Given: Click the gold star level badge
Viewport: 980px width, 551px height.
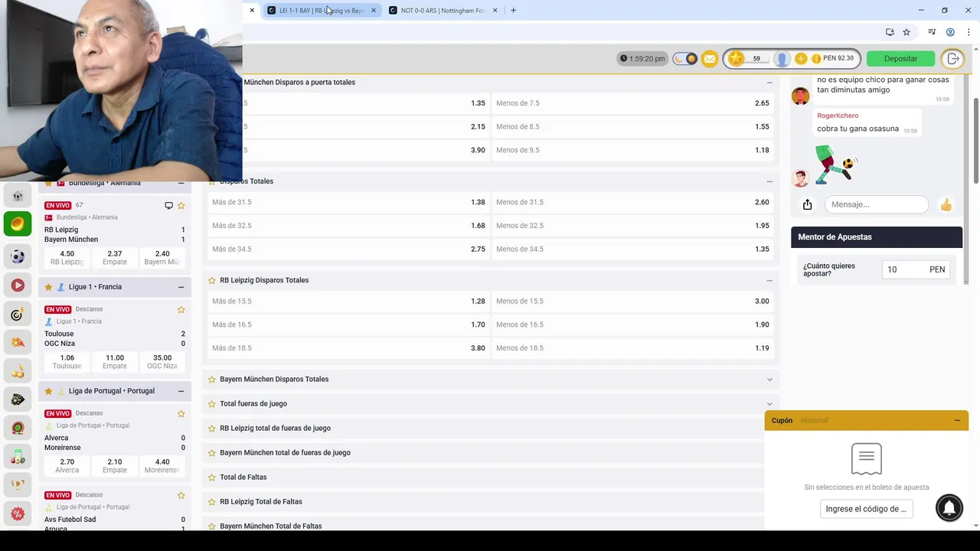Looking at the screenshot, I should click(x=736, y=59).
